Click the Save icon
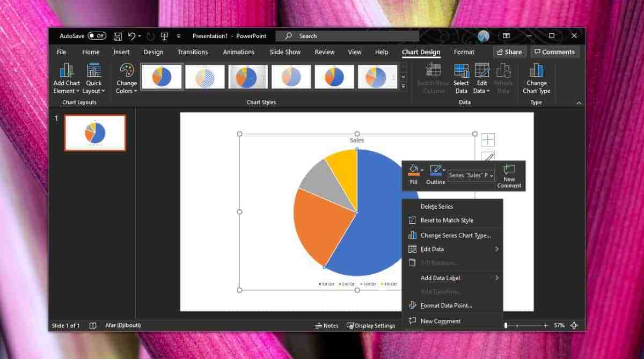Image resolution: width=644 pixels, height=359 pixels. [117, 35]
